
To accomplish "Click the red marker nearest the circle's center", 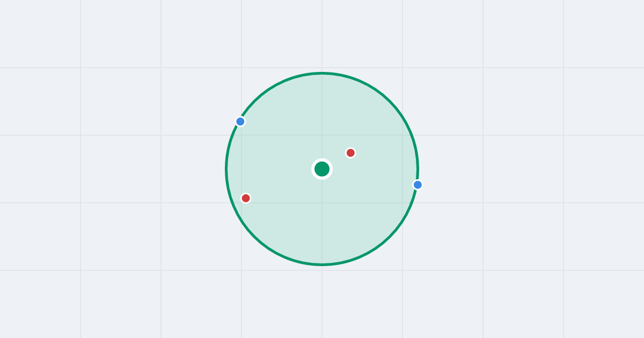I will pos(350,153).
